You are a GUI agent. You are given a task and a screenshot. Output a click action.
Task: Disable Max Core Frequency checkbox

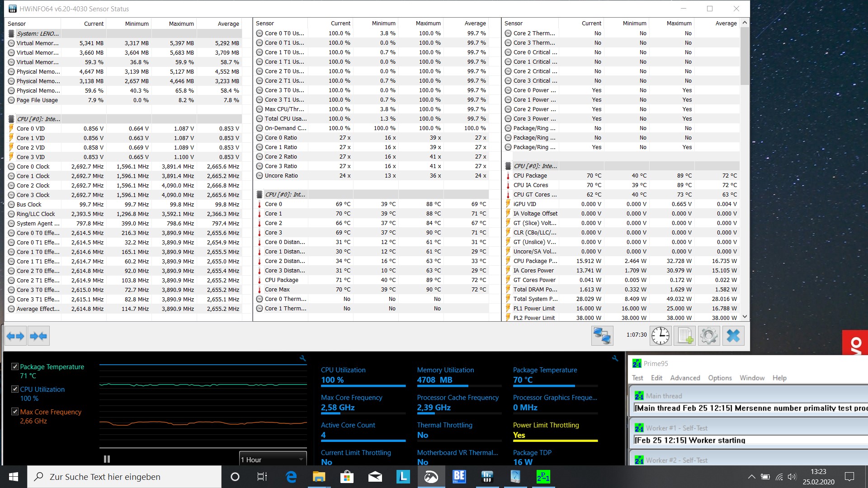pyautogui.click(x=15, y=412)
